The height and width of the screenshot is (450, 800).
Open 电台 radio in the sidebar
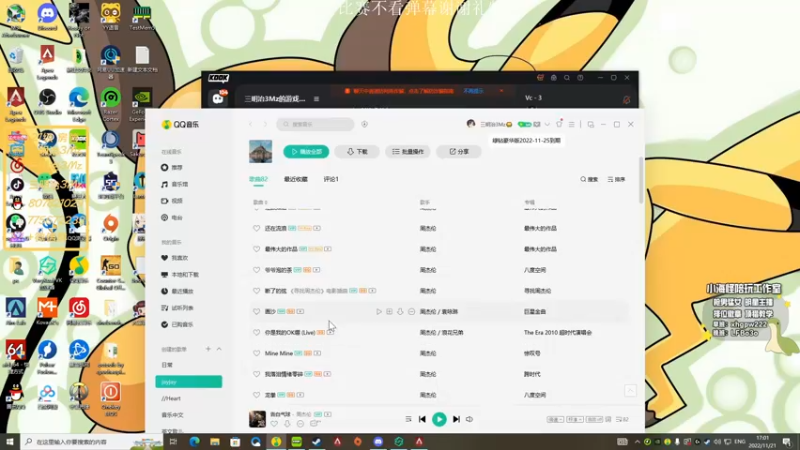[x=172, y=217]
